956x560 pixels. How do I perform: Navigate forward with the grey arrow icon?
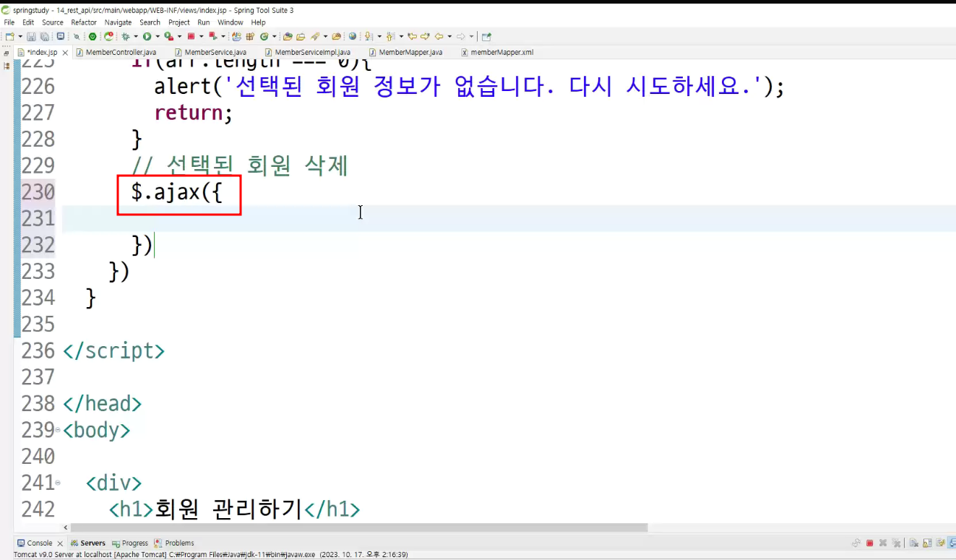[x=460, y=36]
